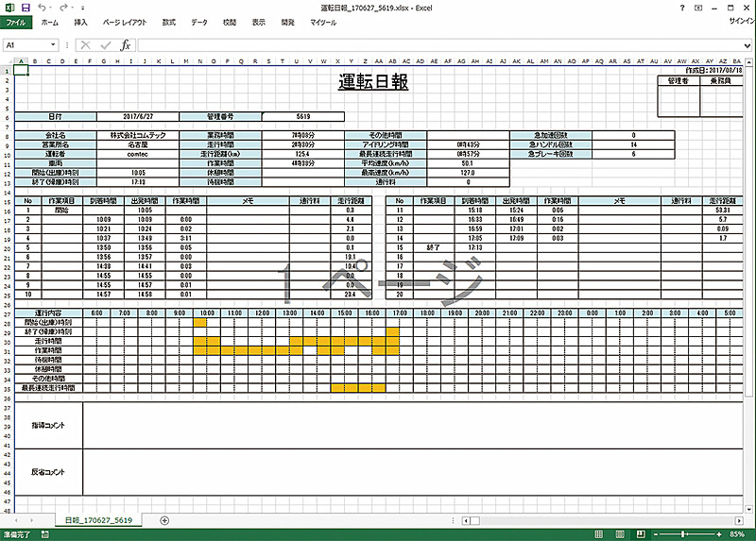Click the macro recording icon in status bar

(x=44, y=534)
